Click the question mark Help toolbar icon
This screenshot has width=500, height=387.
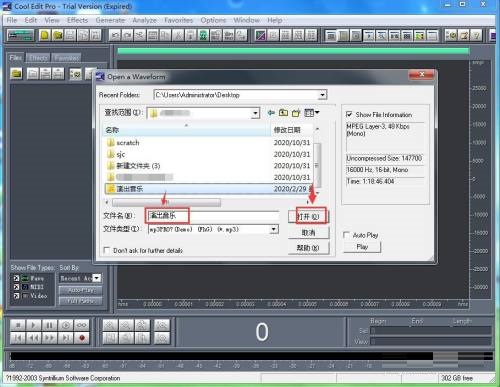pos(477,35)
